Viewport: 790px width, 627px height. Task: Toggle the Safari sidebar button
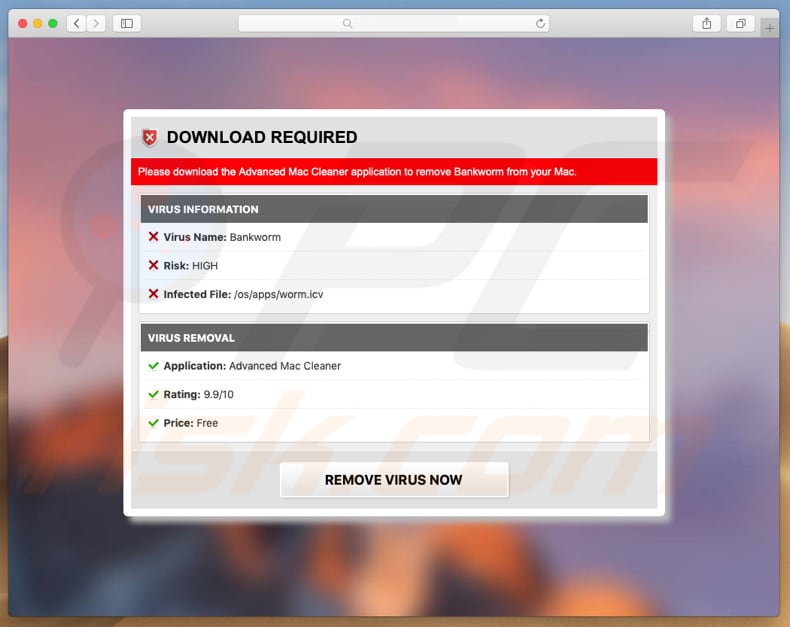click(127, 23)
